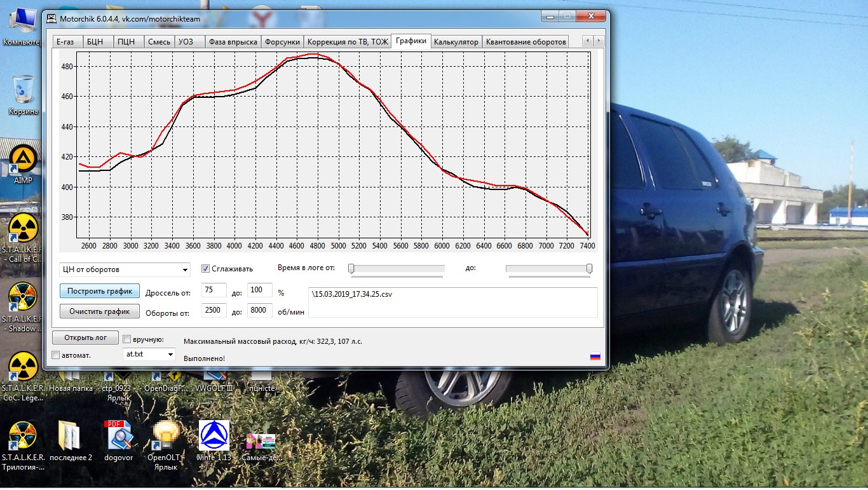The height and width of the screenshot is (490, 868).
Task: Open the Корзина recycle bin icon
Action: pyautogui.click(x=24, y=95)
